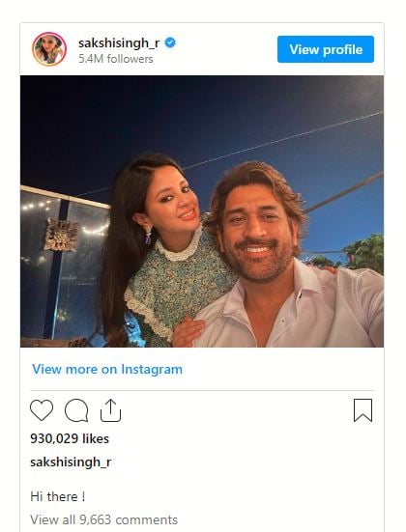
Task: Click the carved wall ornament in the photo
Action: tap(61, 235)
